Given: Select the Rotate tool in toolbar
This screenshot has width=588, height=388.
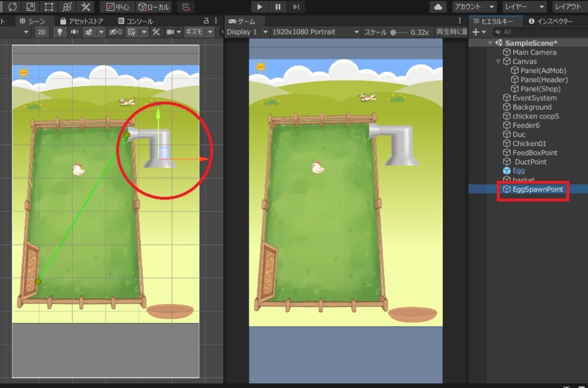Looking at the screenshot, I should point(13,7).
